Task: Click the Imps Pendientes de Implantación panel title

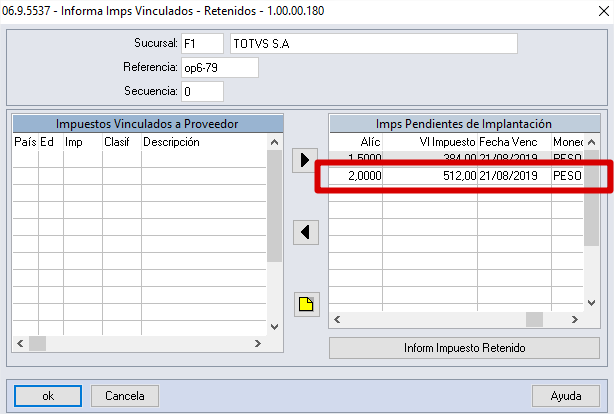Action: click(x=464, y=124)
